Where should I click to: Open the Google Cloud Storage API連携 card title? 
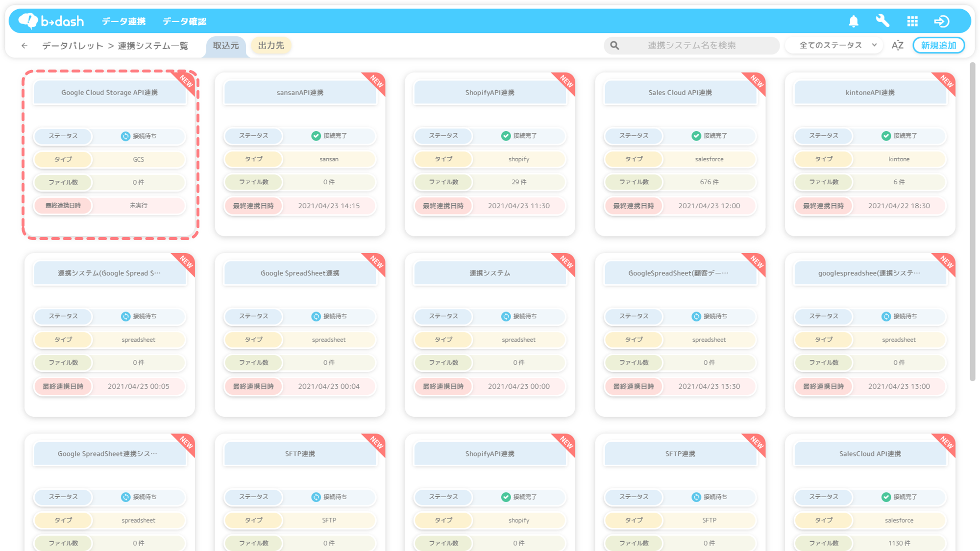tap(110, 93)
